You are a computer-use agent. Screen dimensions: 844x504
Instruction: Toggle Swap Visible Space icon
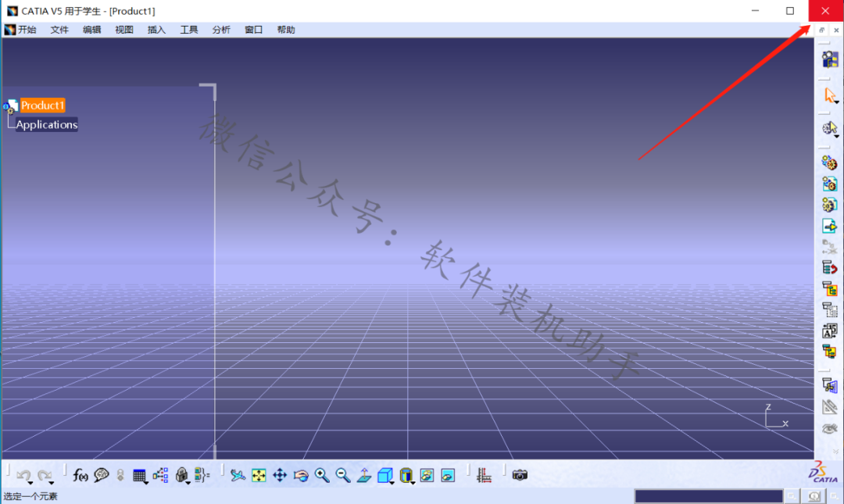point(448,475)
